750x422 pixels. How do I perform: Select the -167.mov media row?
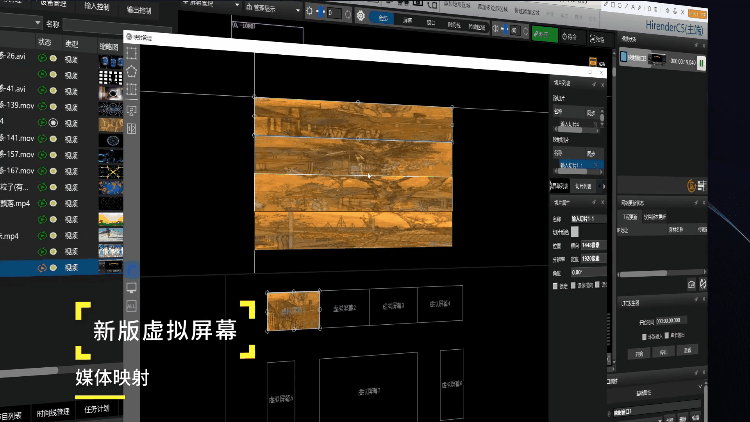click(61, 171)
